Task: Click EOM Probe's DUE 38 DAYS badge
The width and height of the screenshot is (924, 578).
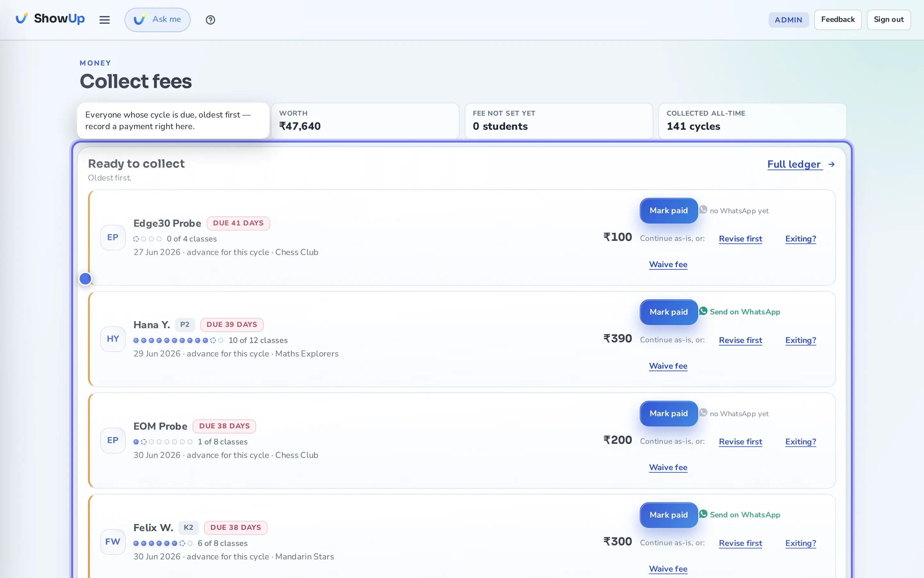Action: click(224, 426)
